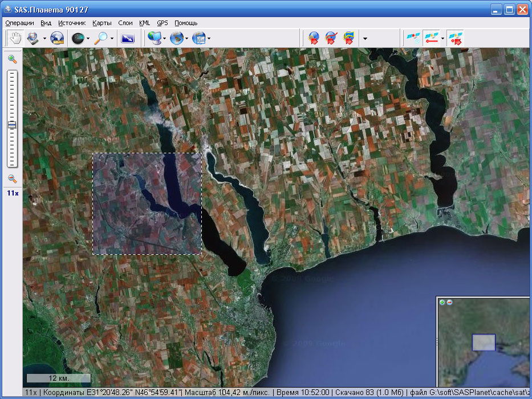This screenshot has width=532, height=399.
Task: Toggle the GPS track display button
Action: coord(432,38)
